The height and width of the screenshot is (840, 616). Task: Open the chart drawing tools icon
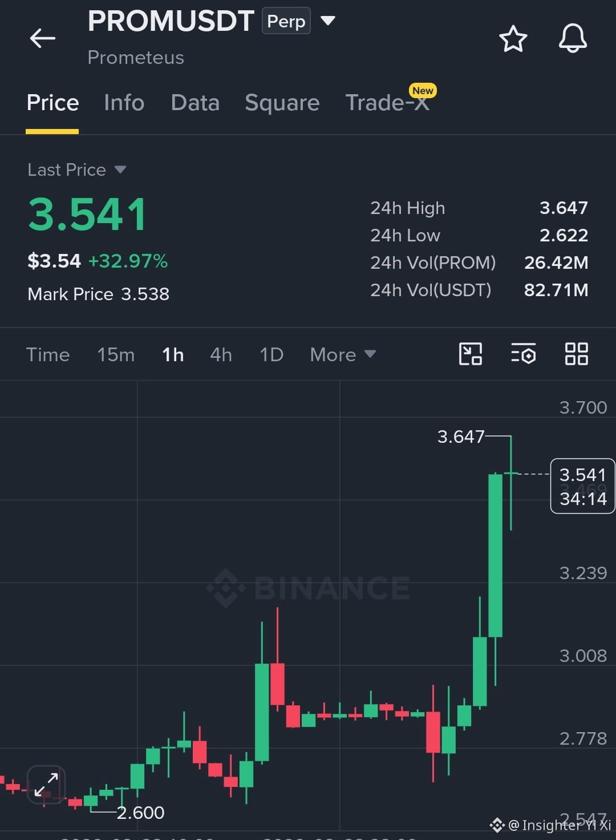(471, 354)
